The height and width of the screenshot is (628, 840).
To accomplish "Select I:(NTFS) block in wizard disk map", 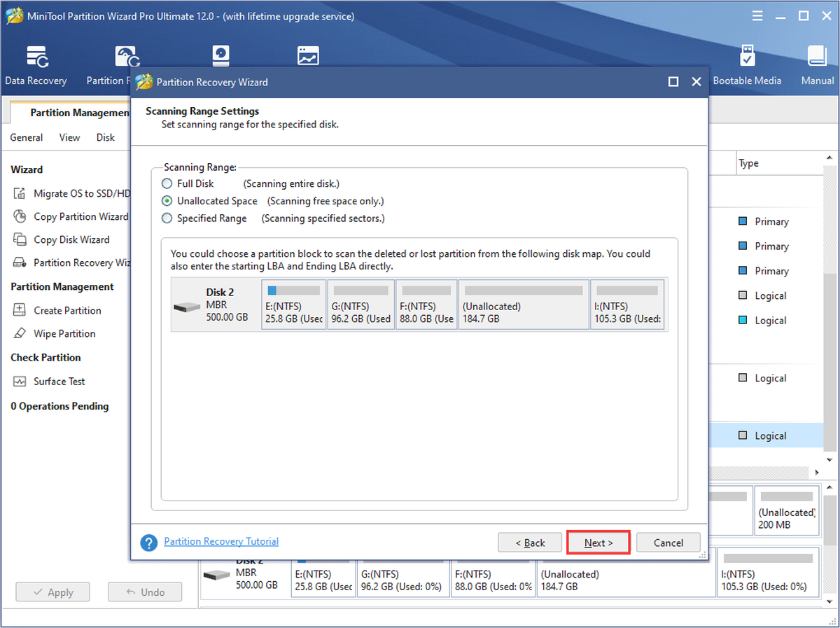I will (x=629, y=304).
